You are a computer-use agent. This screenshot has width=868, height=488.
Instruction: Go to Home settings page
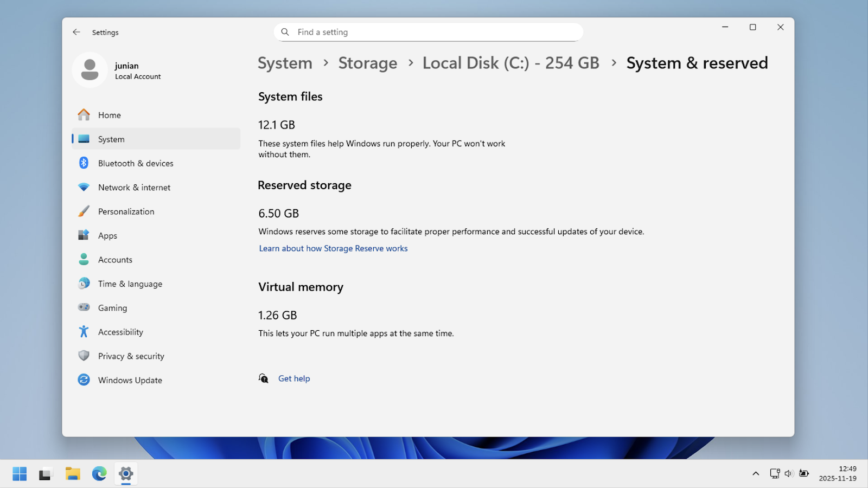click(x=156, y=115)
